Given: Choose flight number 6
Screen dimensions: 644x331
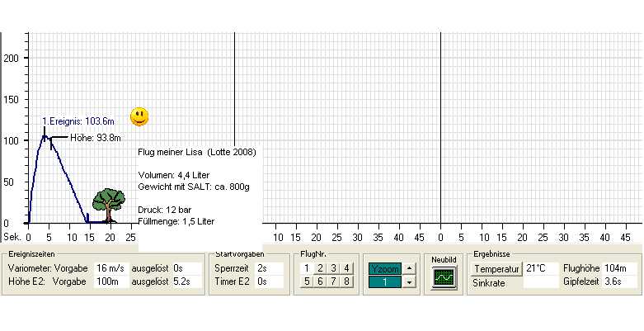Looking at the screenshot, I should tap(320, 282).
